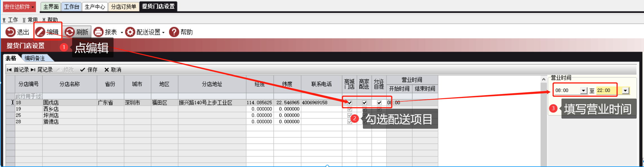Open the 帮助 menu in menu bar
644x167 pixels.
[50, 20]
